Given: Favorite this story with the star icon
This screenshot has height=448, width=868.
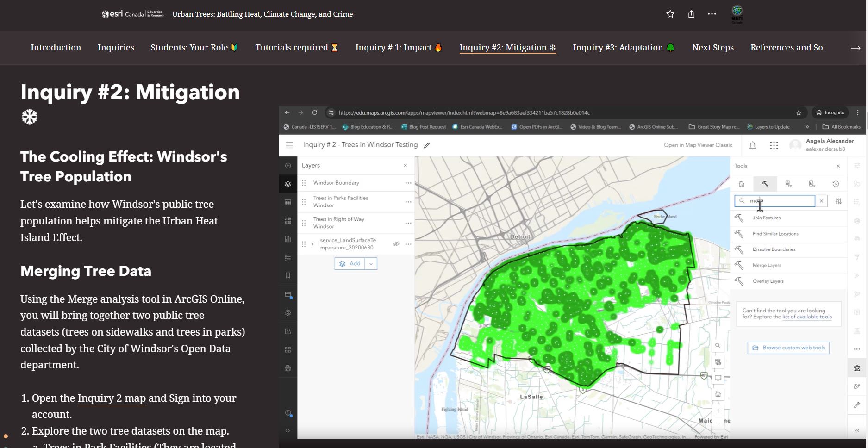Looking at the screenshot, I should (670, 14).
